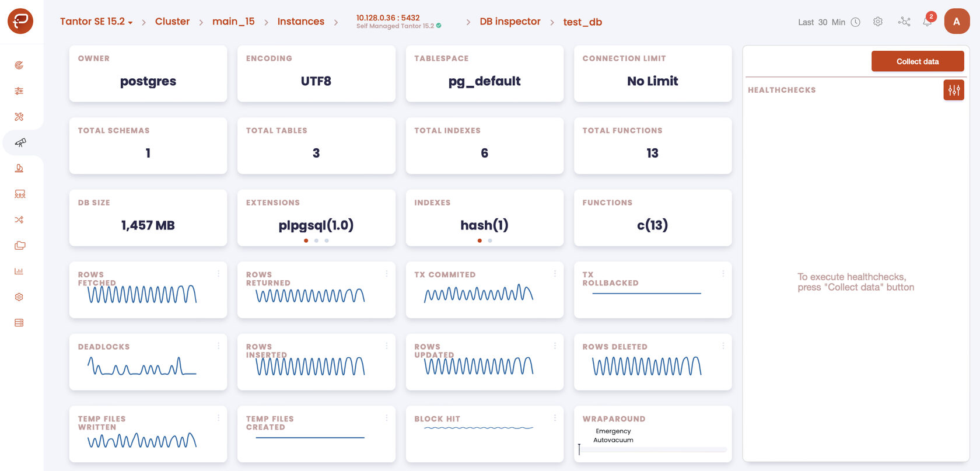Click the encoding value UTF8
This screenshot has width=980, height=471.
click(x=316, y=81)
